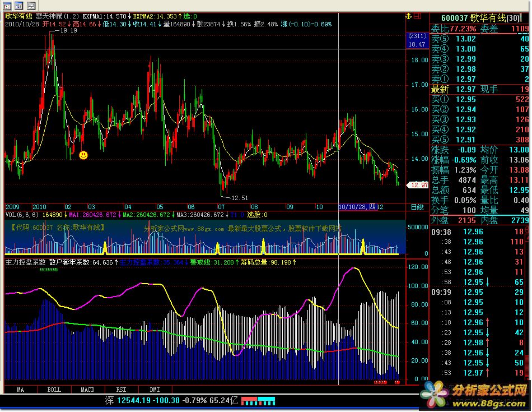Switch to the RSI indicator tab
The image size is (532, 412).
(x=122, y=390)
